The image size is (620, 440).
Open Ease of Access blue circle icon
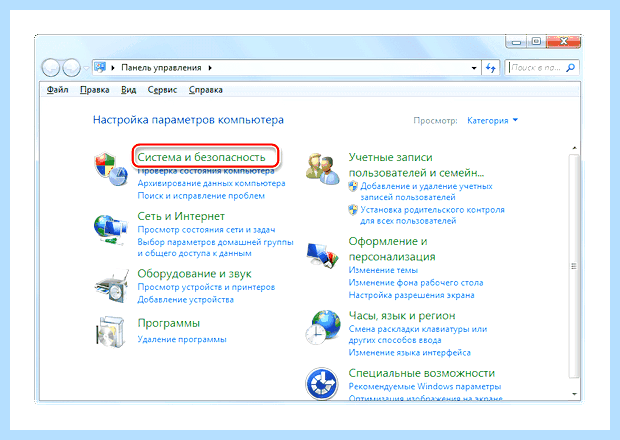322,384
